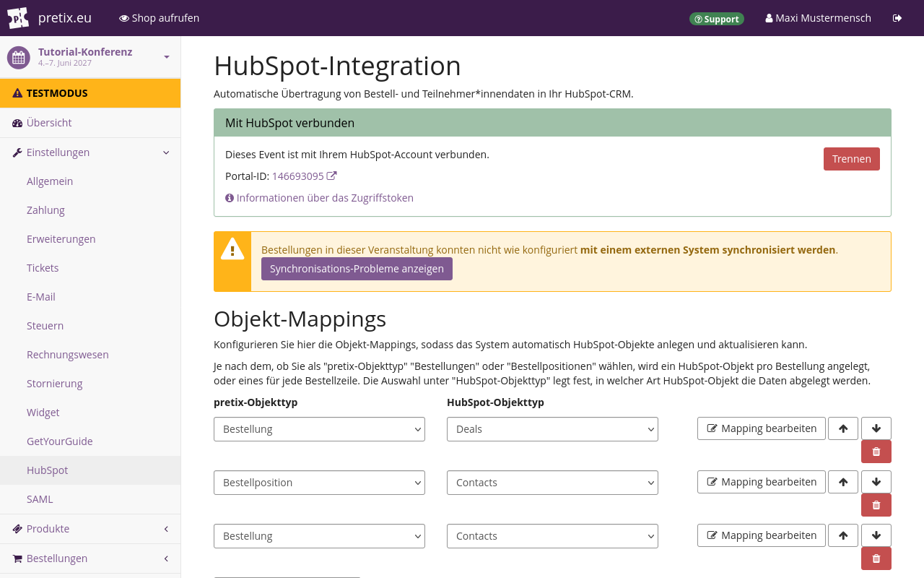Delete the Bestellung–Deals mapping
This screenshot has width=924, height=578.
(x=876, y=452)
